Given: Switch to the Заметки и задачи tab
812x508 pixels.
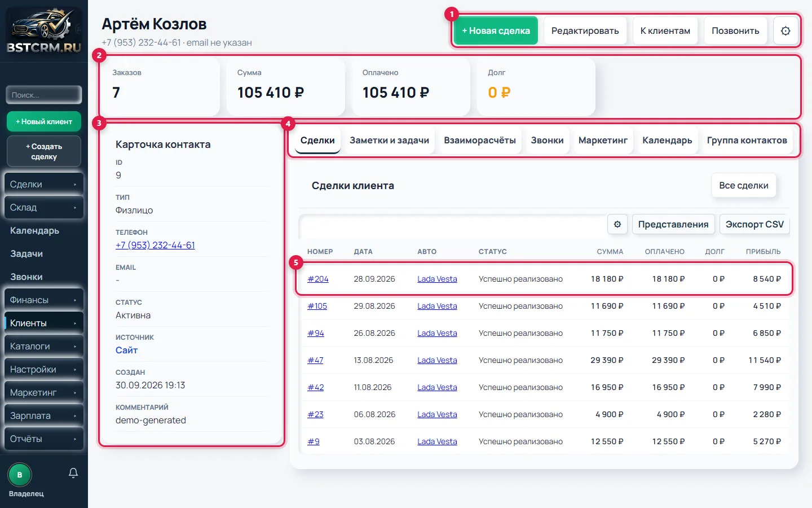Looking at the screenshot, I should 389,141.
